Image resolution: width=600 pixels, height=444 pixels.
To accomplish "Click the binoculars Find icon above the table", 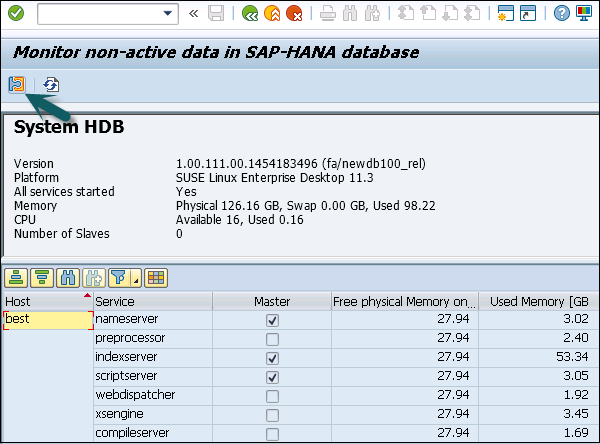I will [x=70, y=277].
